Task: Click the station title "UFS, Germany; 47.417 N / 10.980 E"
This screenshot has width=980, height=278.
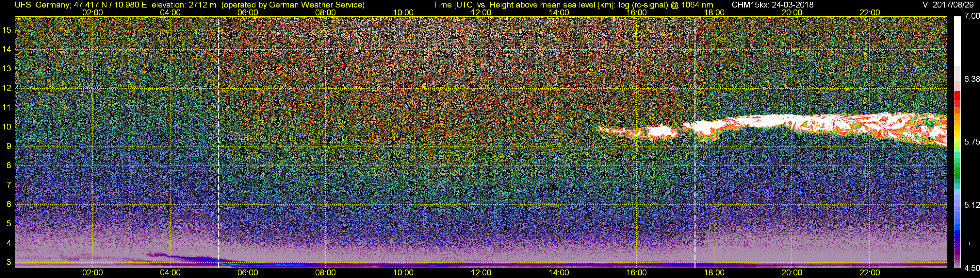Action: 81,5
